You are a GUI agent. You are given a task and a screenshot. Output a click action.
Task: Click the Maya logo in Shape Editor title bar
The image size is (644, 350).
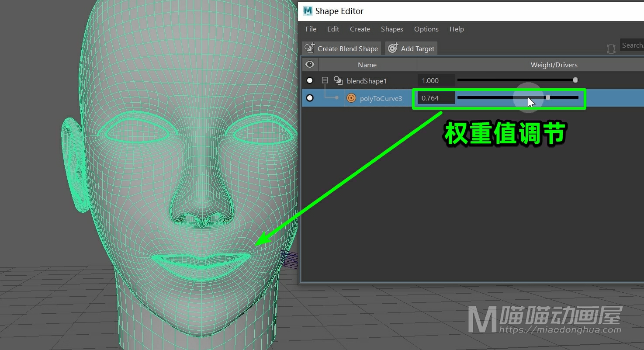pos(308,11)
